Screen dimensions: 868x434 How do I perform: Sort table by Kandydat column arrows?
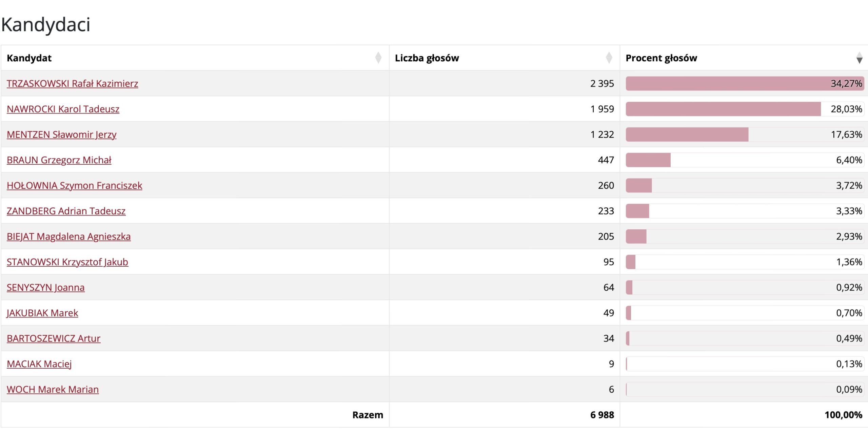[x=378, y=58]
